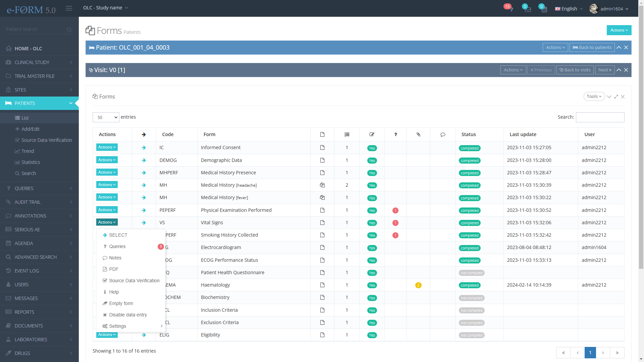Viewport: 644px width, 362px height.
Task: Open the Tools dropdown in Forms panel
Action: click(x=594, y=97)
